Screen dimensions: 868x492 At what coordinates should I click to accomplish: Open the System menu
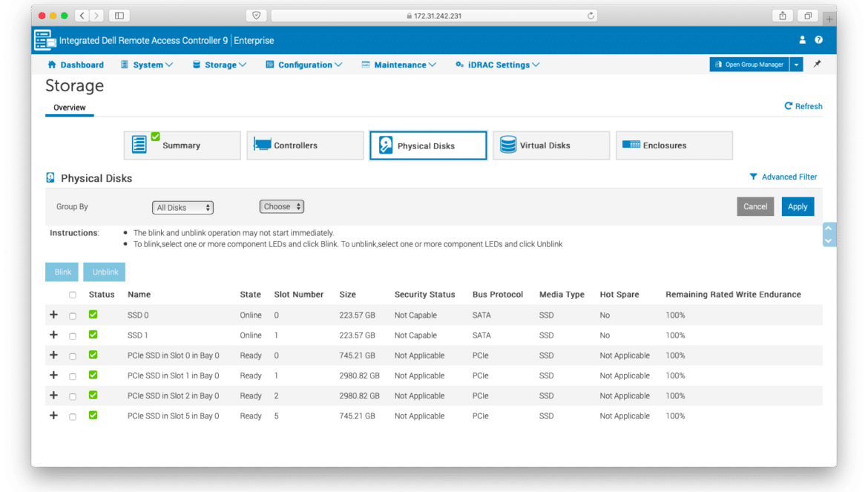[147, 65]
